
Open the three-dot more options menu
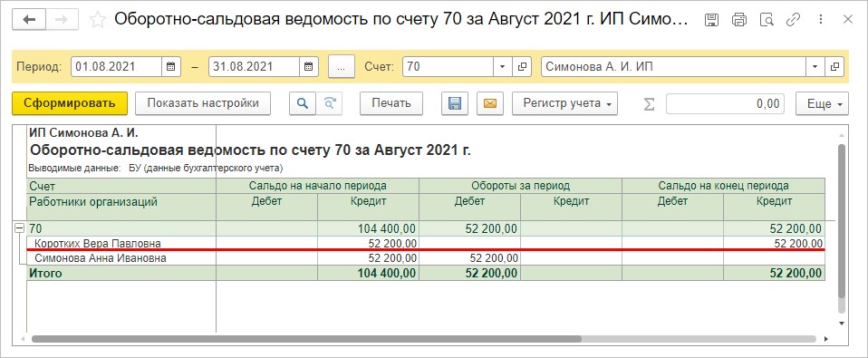tap(820, 20)
